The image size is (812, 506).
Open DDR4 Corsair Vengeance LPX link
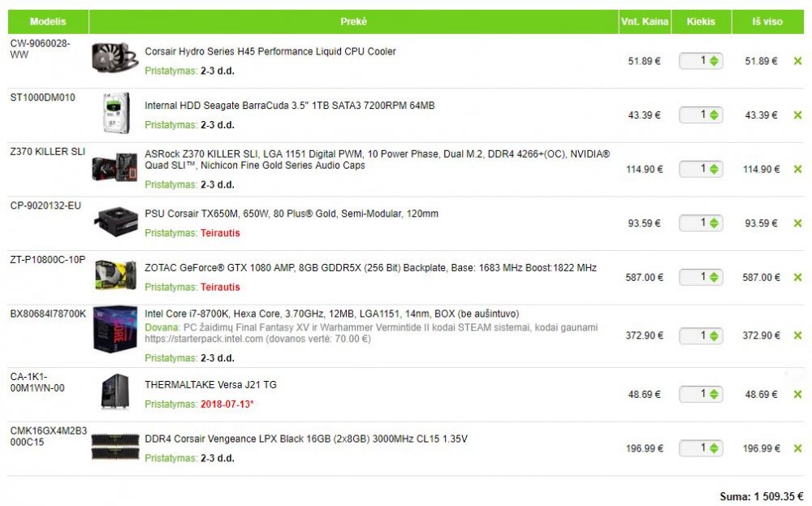pos(306,439)
